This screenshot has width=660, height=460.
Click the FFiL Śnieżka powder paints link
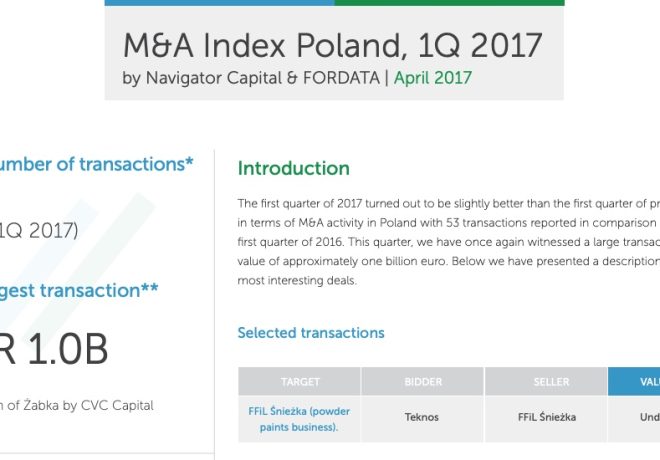click(299, 419)
